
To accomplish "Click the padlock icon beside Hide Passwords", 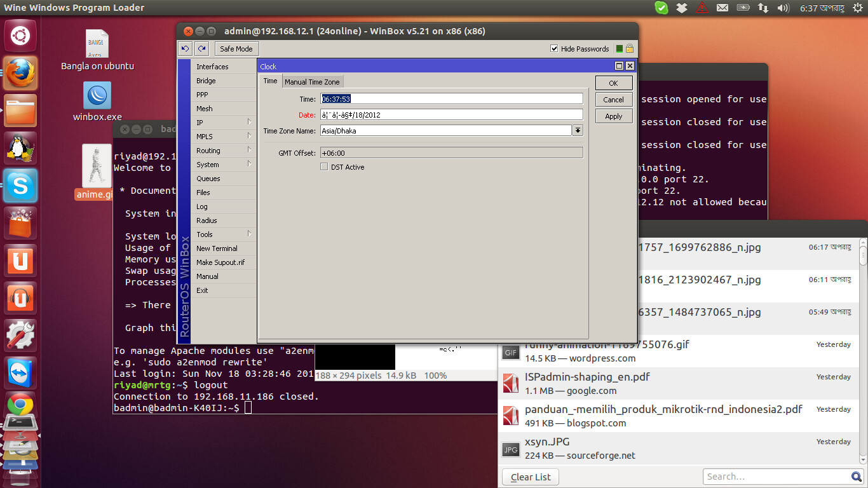I will click(629, 48).
